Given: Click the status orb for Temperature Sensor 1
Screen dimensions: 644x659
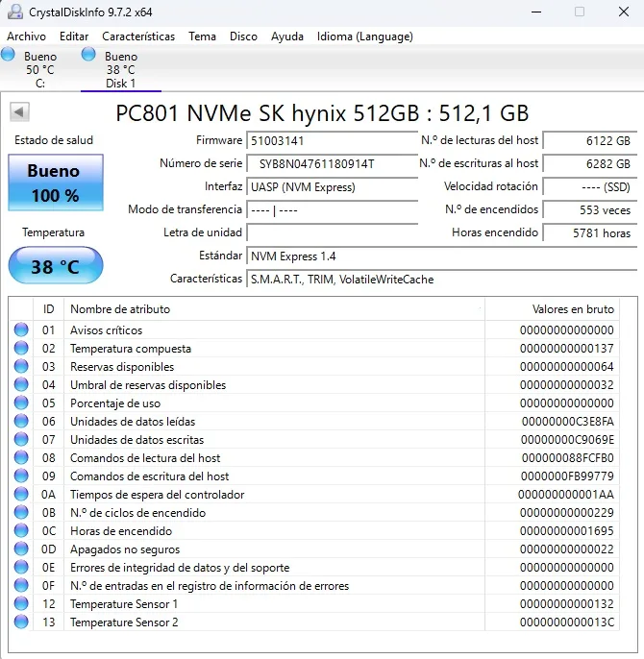Looking at the screenshot, I should pos(21,604).
